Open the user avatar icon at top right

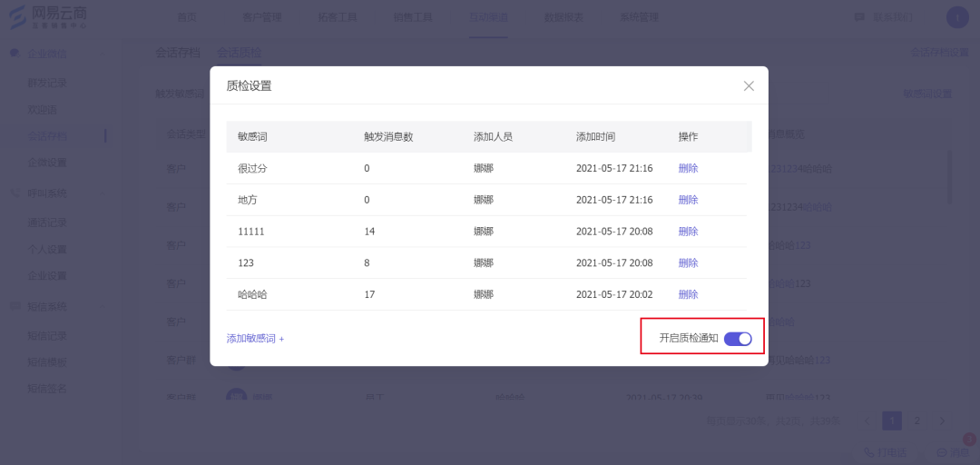[957, 17]
